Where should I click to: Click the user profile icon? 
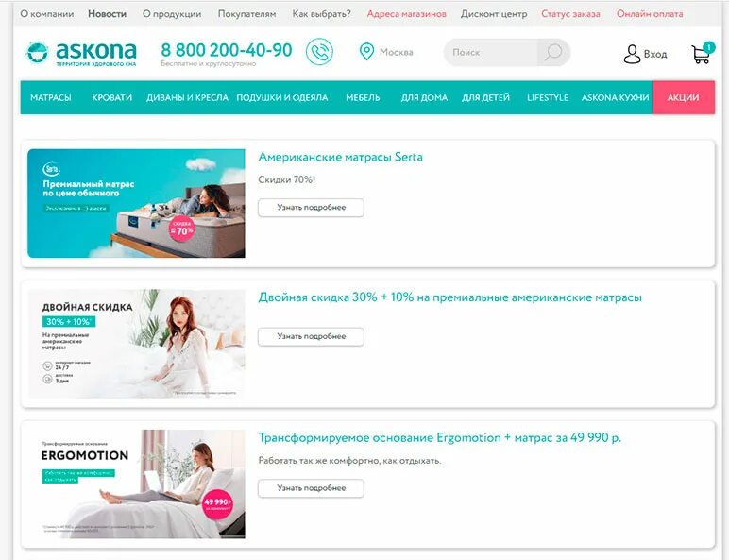tap(632, 54)
